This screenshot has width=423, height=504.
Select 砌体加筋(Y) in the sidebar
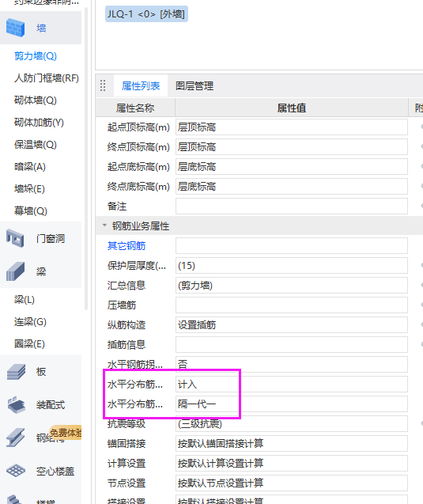pyautogui.click(x=39, y=123)
